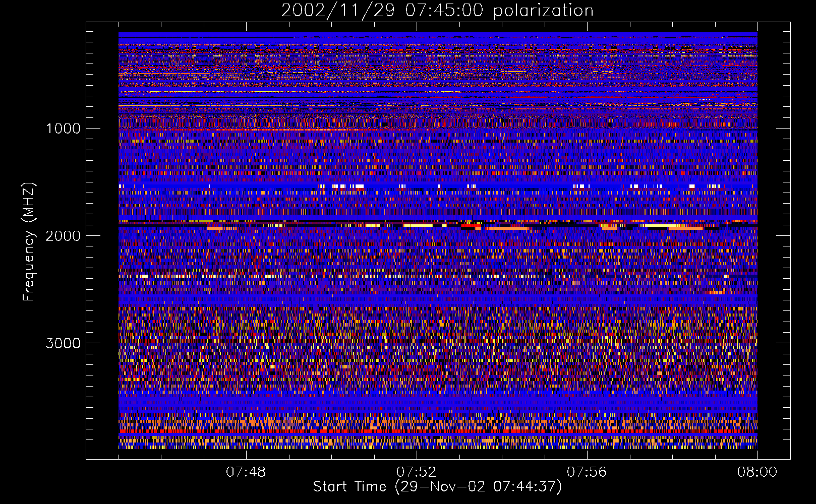Click the 08:00 time tick label
Screen dimensions: 816x504
click(757, 472)
